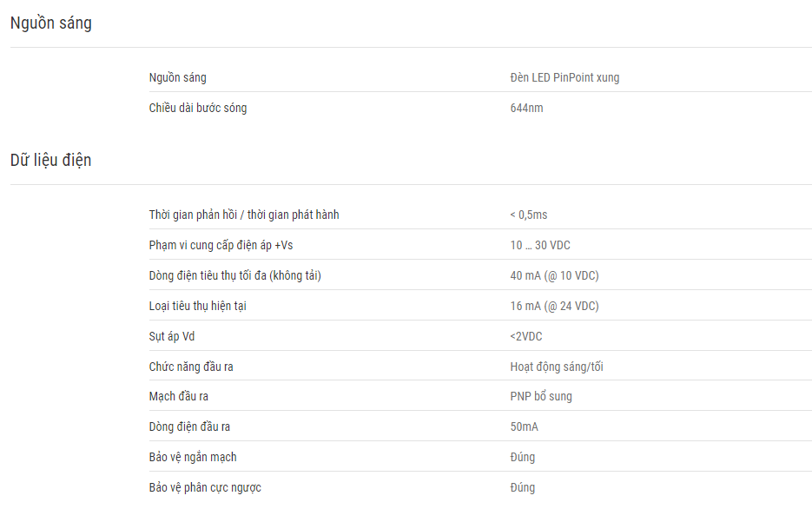
Task: Click the Dữ liệu điện section heading
Action: (50, 160)
